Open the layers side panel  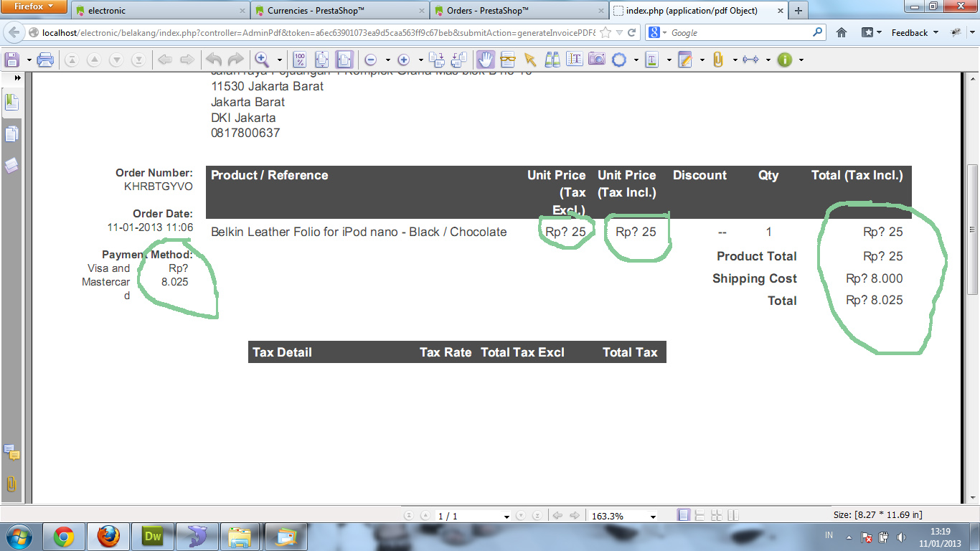[11, 166]
